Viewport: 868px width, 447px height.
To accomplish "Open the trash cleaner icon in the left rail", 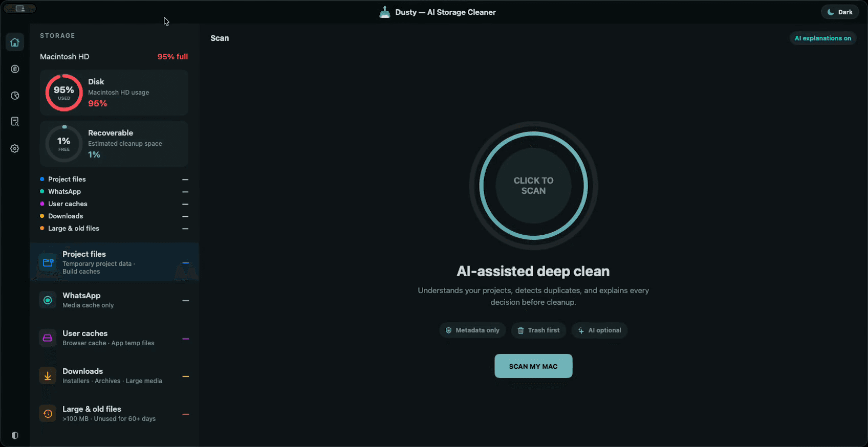I will [x=15, y=69].
